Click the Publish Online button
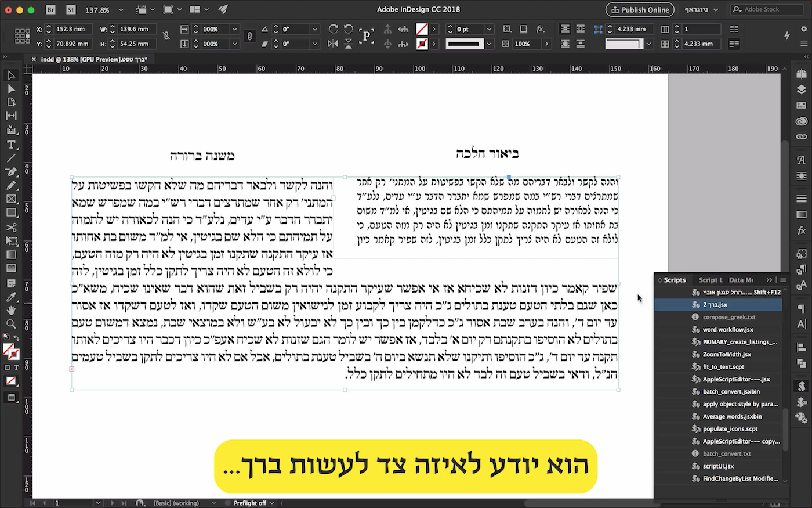 639,10
